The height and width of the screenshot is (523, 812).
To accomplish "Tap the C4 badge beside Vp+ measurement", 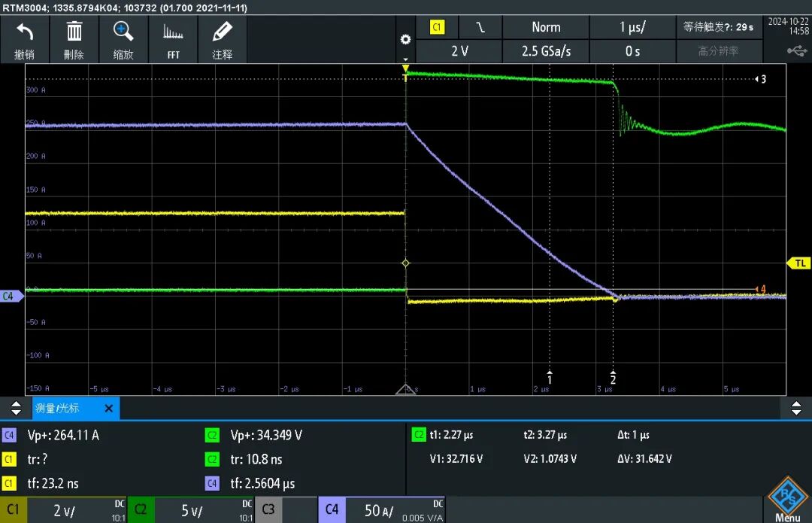I will 9,436.
